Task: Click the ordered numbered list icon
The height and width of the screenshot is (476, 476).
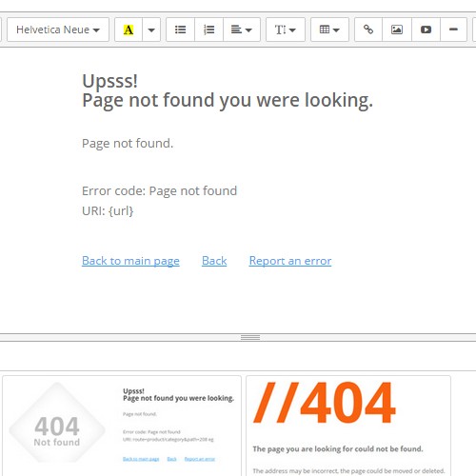Action: click(208, 30)
